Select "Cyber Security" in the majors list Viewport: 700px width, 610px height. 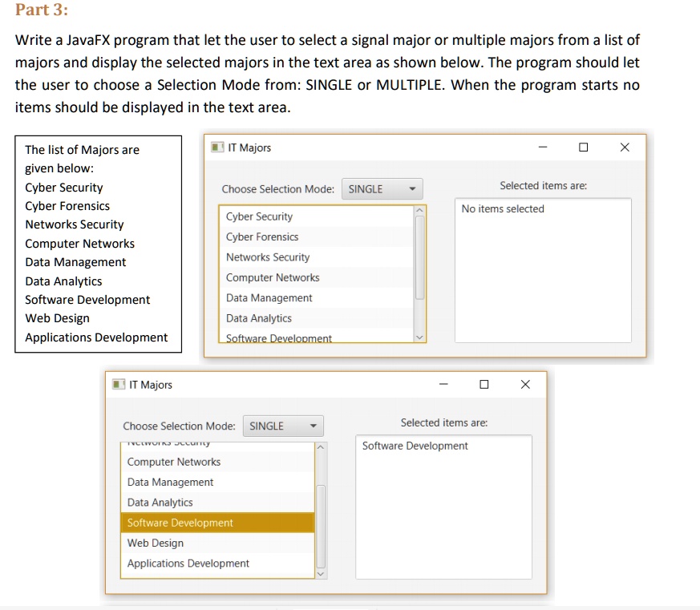click(x=259, y=216)
